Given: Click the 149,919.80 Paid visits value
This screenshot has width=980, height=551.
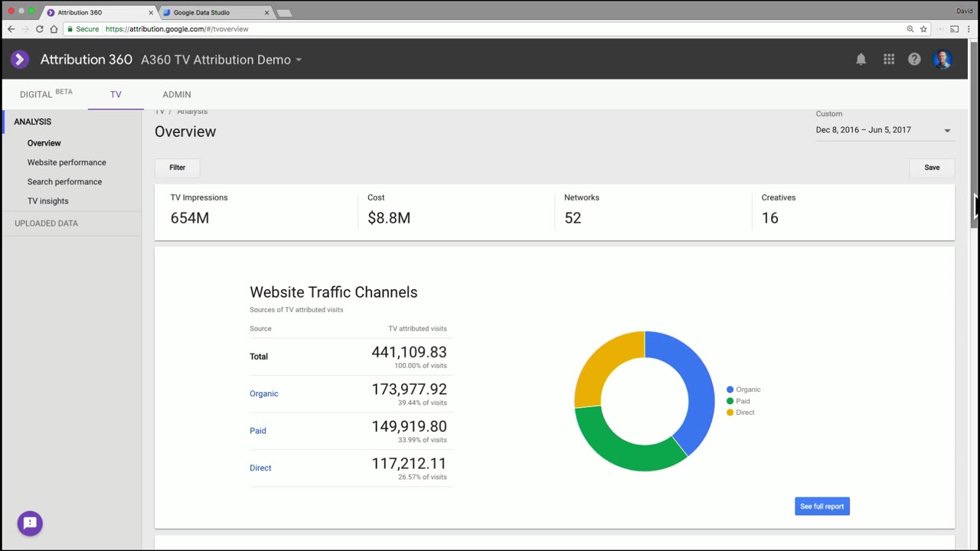Looking at the screenshot, I should (409, 426).
